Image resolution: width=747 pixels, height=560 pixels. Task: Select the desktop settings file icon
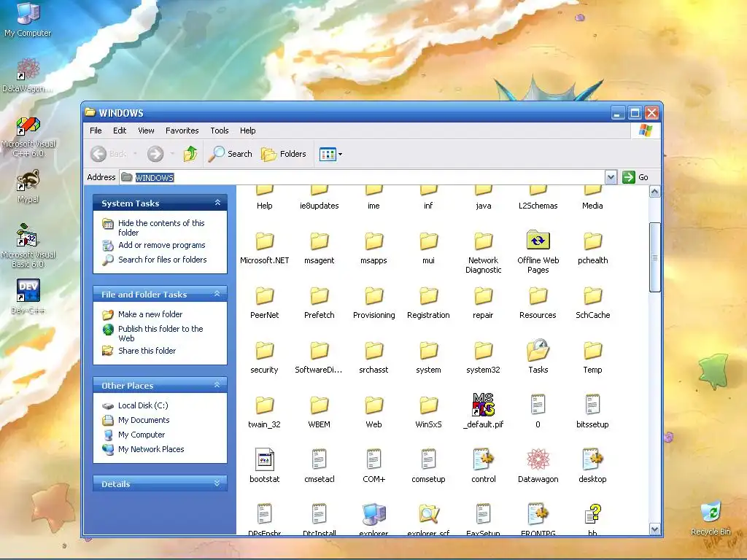tap(592, 459)
